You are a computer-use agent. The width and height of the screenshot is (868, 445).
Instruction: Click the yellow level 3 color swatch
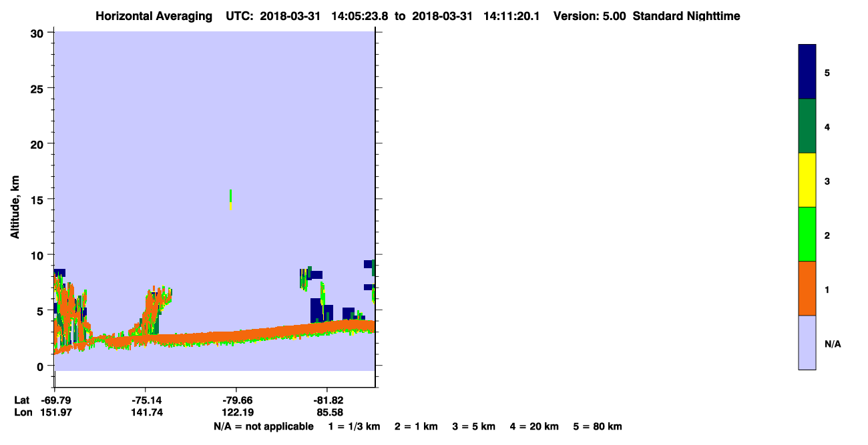coord(807,180)
